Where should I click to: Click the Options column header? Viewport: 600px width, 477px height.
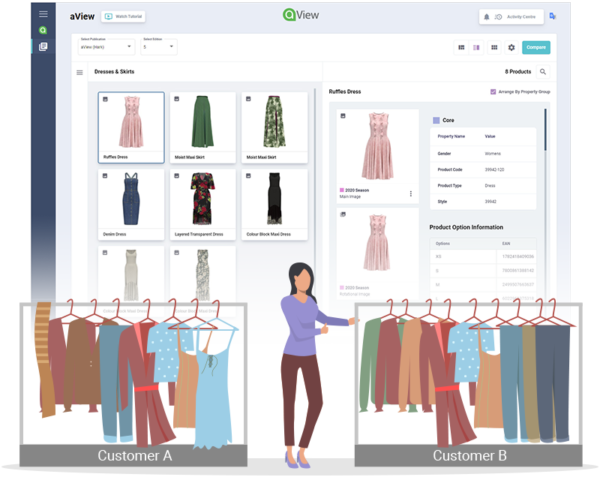[x=443, y=243]
